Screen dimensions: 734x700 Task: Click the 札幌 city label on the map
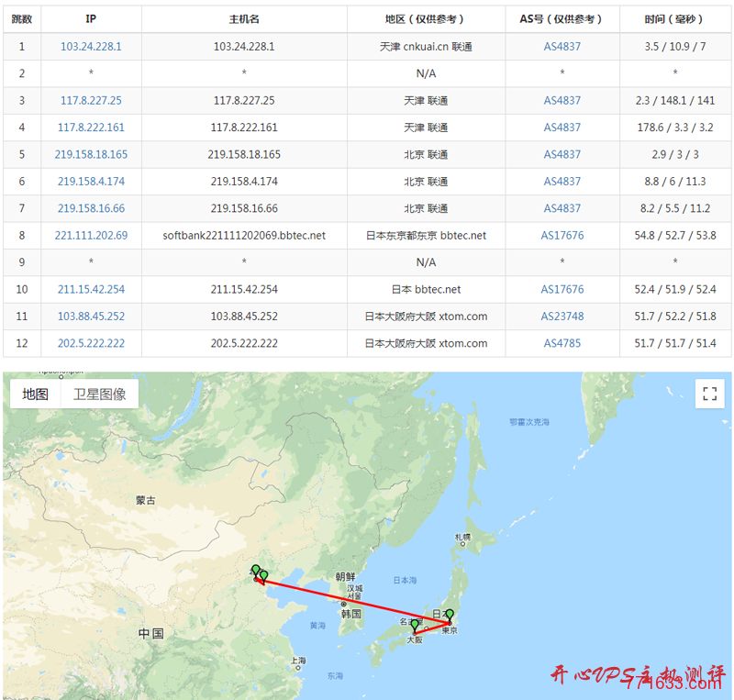[462, 537]
